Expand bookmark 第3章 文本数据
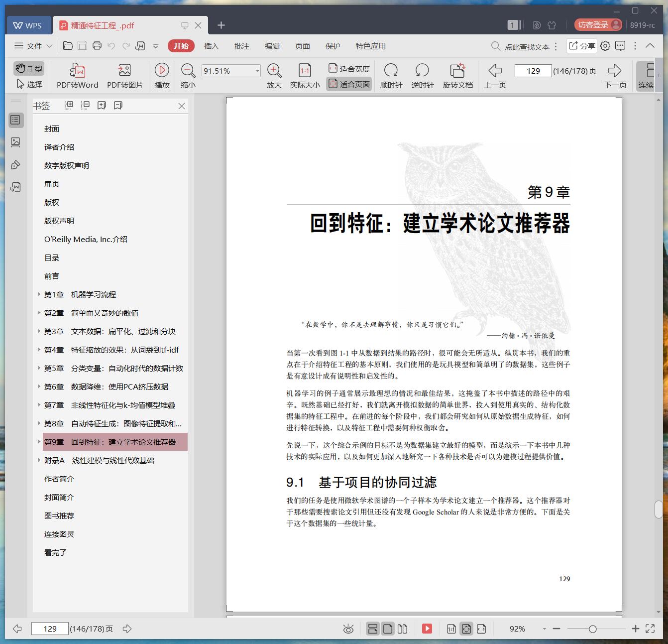 (39, 331)
